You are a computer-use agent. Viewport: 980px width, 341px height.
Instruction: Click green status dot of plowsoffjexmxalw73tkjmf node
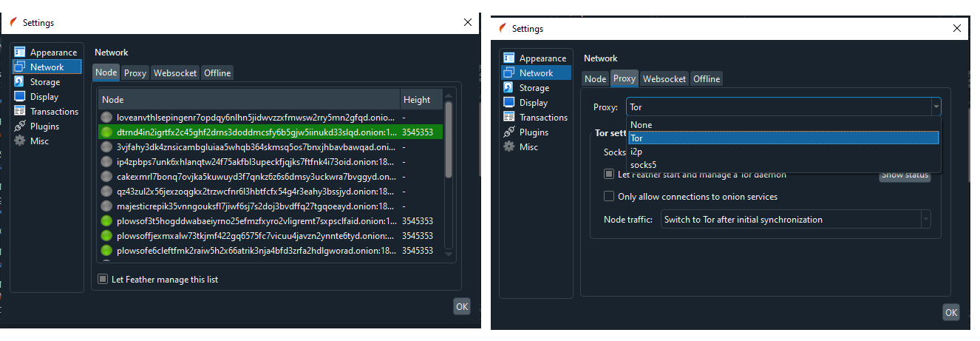pos(107,235)
